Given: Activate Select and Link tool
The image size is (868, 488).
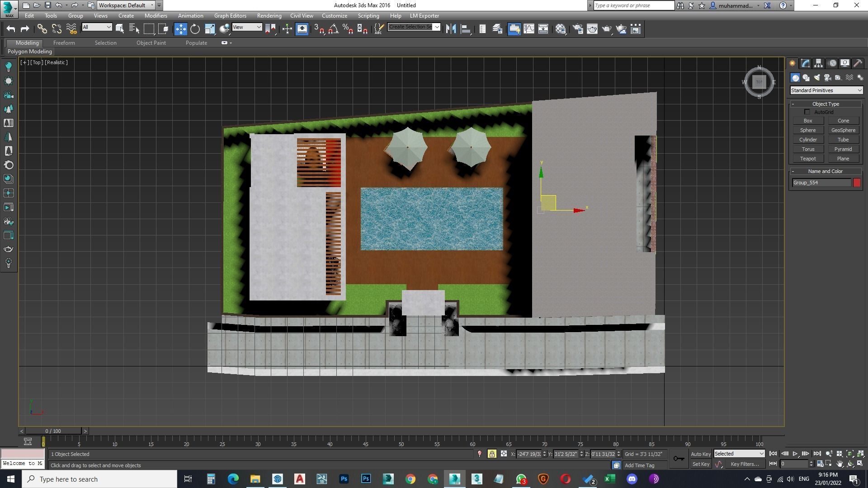Looking at the screenshot, I should [42, 29].
